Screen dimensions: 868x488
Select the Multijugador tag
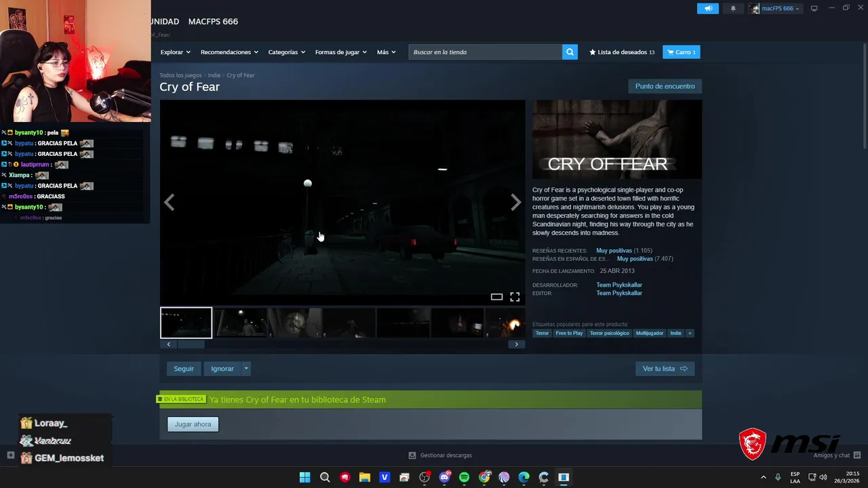click(649, 333)
